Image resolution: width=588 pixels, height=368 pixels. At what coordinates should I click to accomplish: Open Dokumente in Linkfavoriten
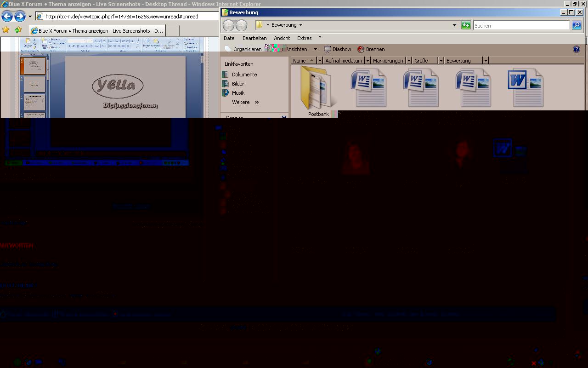tap(244, 75)
